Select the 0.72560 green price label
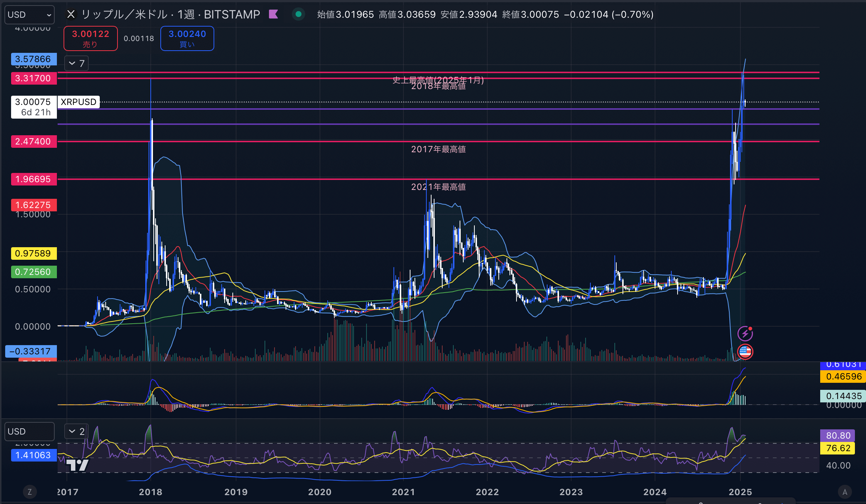This screenshot has width=866, height=504. tap(34, 272)
